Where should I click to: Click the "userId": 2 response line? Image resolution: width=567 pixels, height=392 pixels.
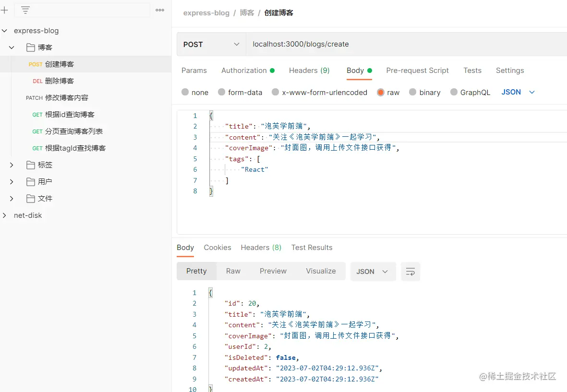248,347
